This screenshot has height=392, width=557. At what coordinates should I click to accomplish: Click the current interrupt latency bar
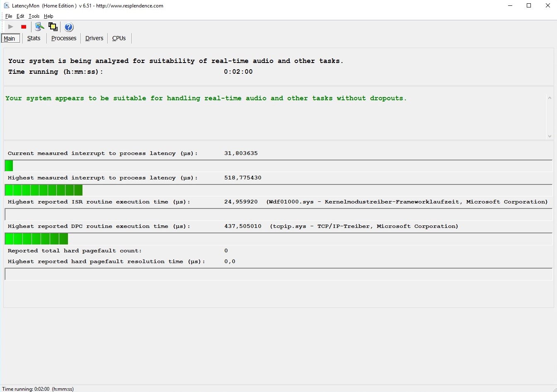point(278,165)
